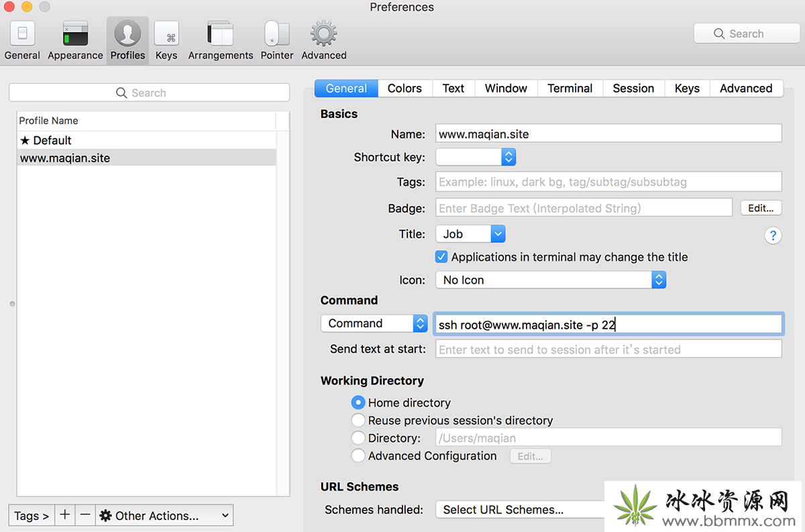Select Reuse previous session's directory option
This screenshot has height=532, width=805.
358,420
